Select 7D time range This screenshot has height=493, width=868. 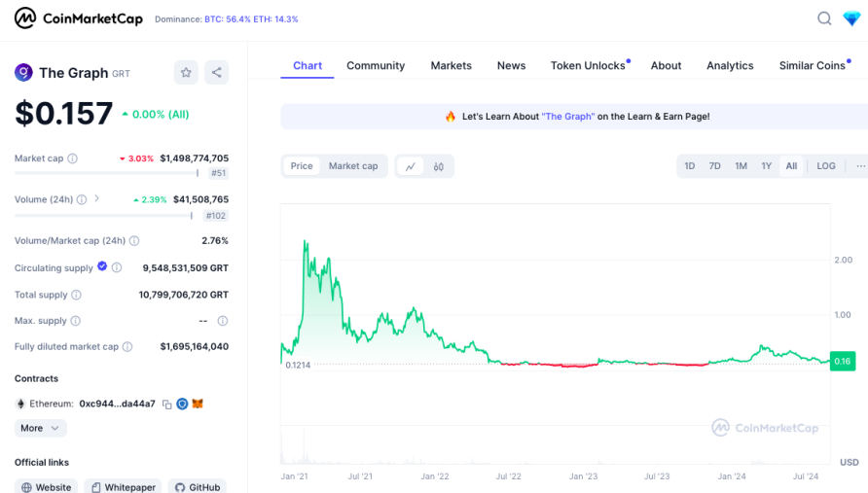714,166
